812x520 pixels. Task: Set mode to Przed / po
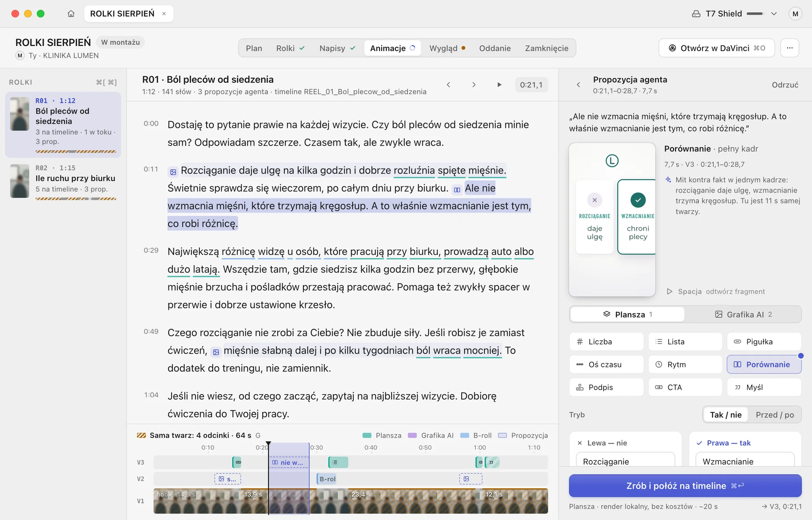pos(775,415)
